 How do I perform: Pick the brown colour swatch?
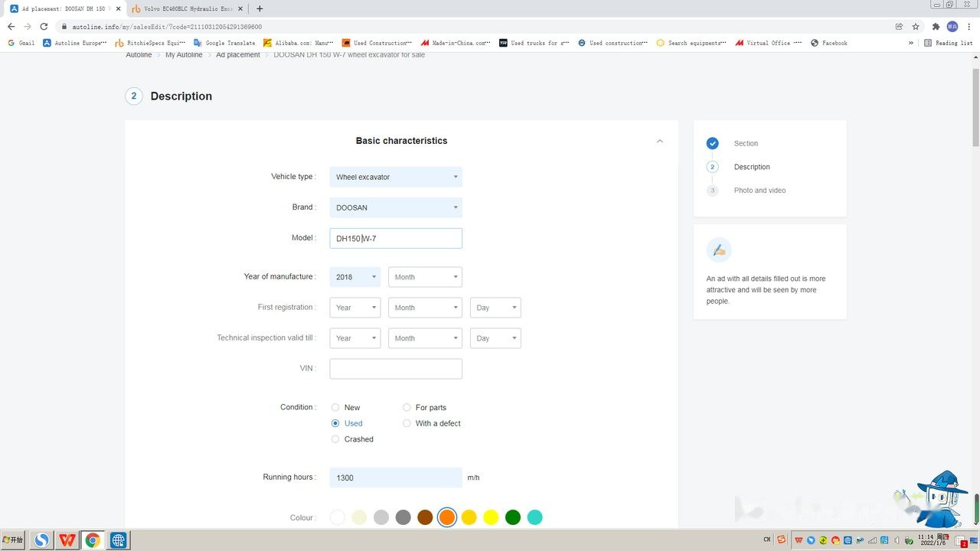pos(425,517)
